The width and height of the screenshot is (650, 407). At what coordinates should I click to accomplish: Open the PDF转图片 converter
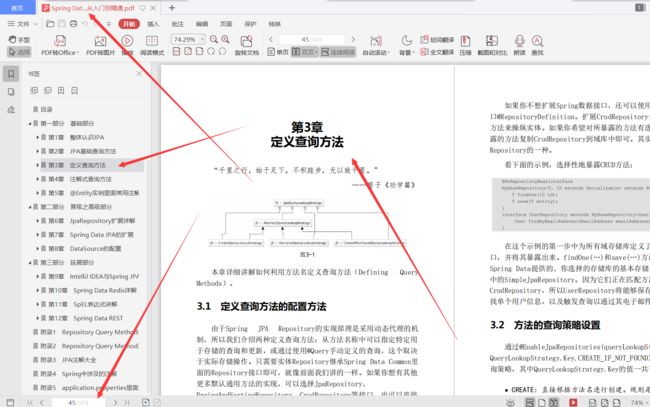pyautogui.click(x=100, y=46)
